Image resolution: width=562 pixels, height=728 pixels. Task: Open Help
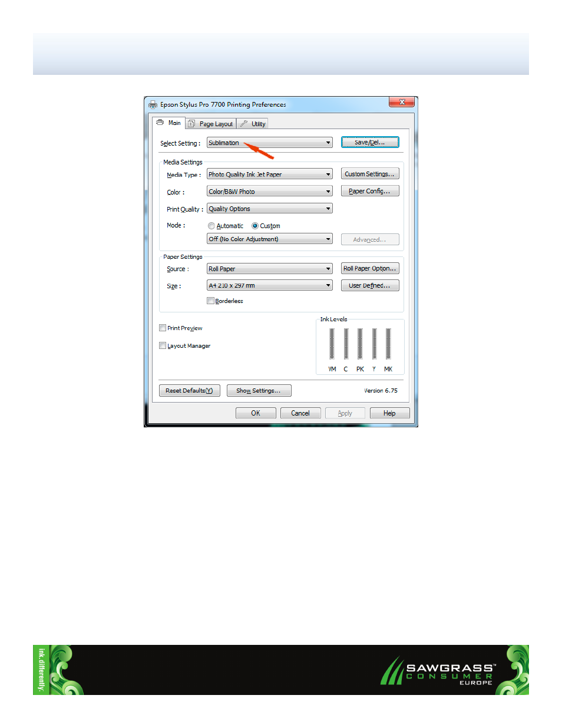[390, 413]
